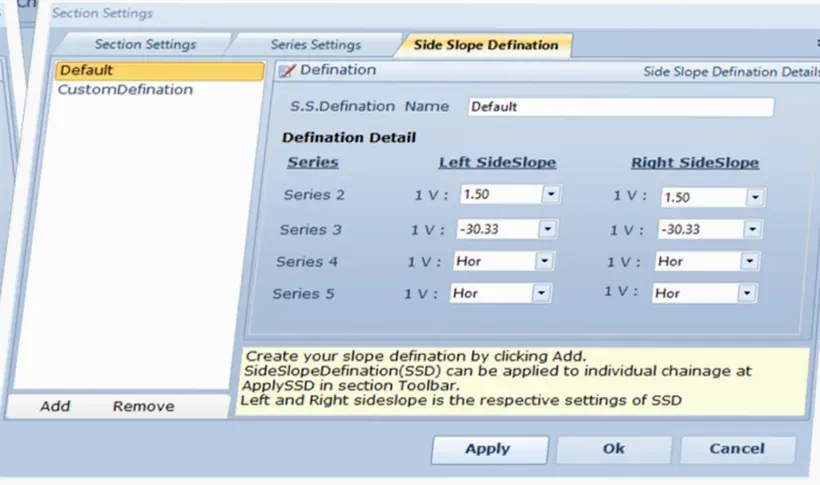Click the Series column header
Screen dimensions: 820x485
pos(313,162)
